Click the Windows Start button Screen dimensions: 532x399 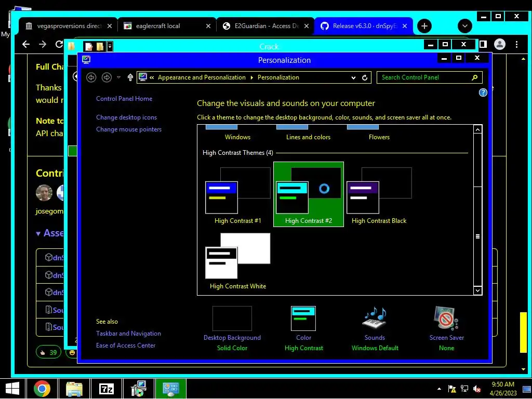pyautogui.click(x=13, y=389)
